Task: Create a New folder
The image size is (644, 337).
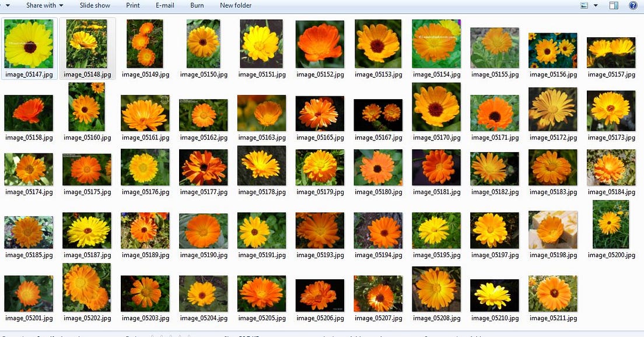Action: [236, 5]
